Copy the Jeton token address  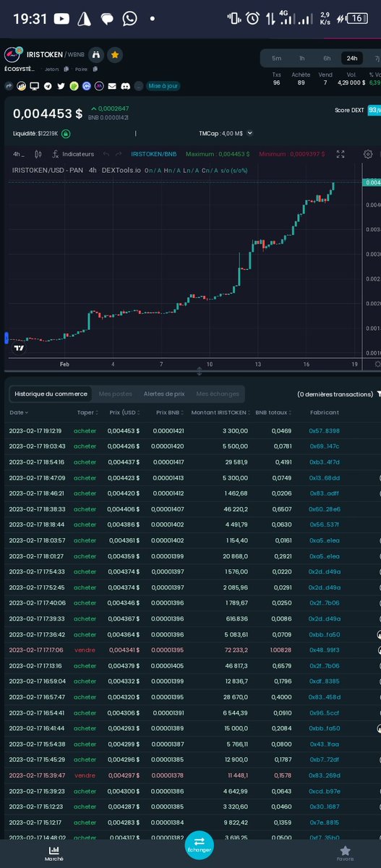66,69
